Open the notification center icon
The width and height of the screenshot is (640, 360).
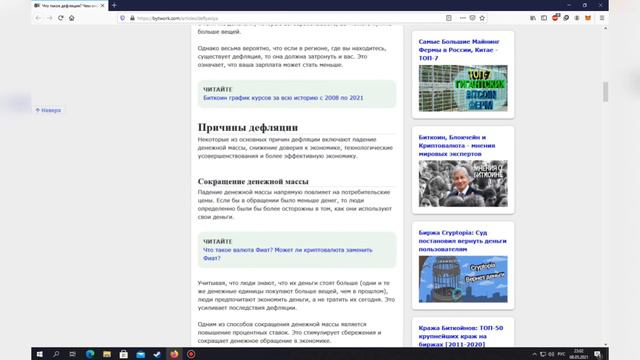pyautogui.click(x=598, y=354)
